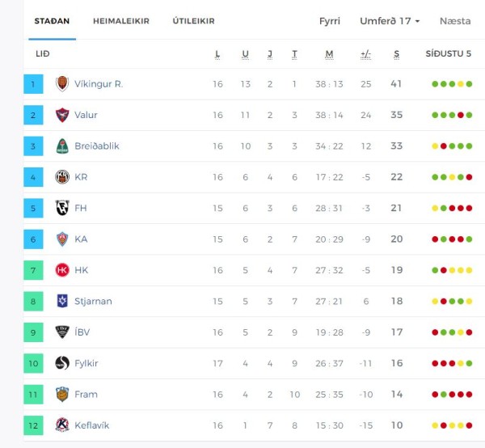Viewport: 485px width, 448px height.
Task: Click the Breiðablik green crest icon
Action: [62, 146]
